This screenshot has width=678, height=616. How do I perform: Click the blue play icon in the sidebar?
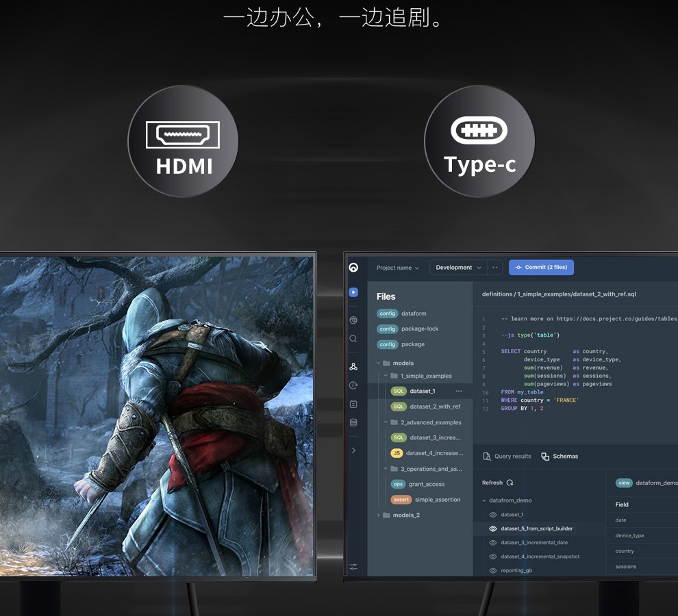(x=353, y=292)
